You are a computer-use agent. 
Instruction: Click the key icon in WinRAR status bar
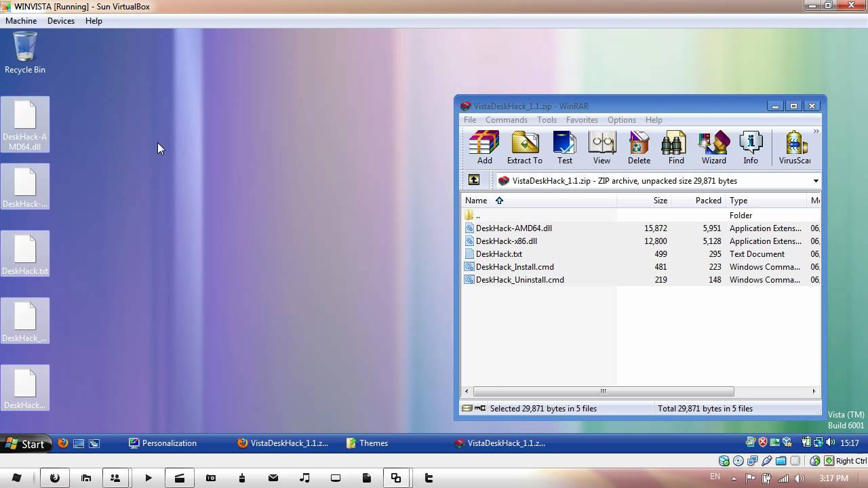(x=480, y=408)
